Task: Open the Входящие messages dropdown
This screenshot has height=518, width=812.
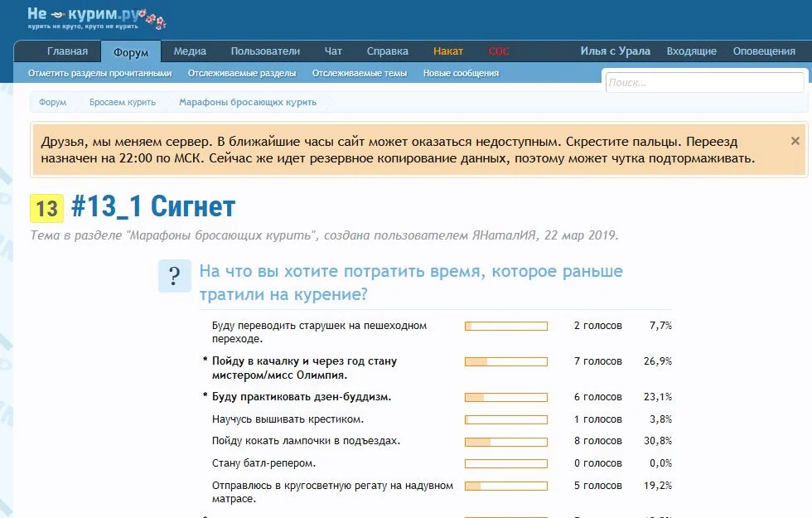Action: pyautogui.click(x=692, y=51)
